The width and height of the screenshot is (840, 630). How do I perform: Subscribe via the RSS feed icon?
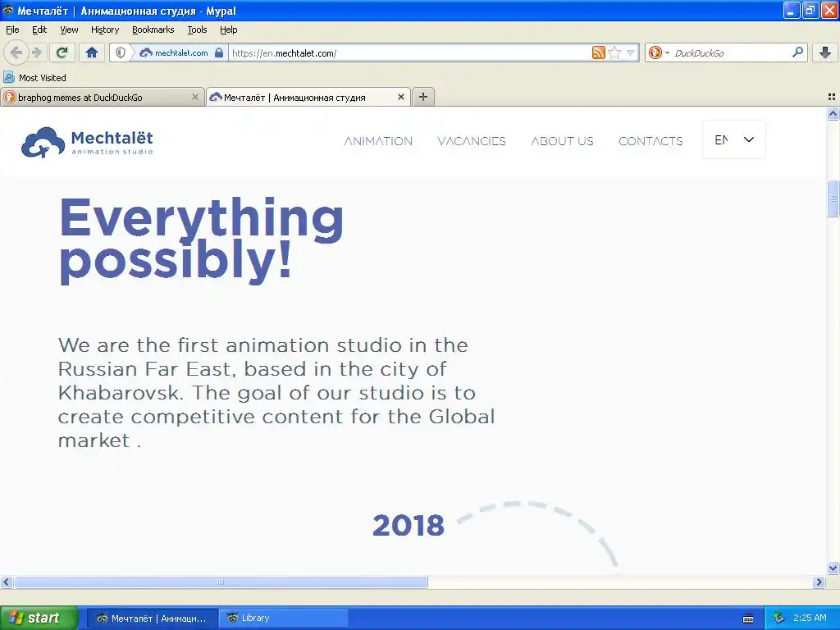(x=598, y=52)
